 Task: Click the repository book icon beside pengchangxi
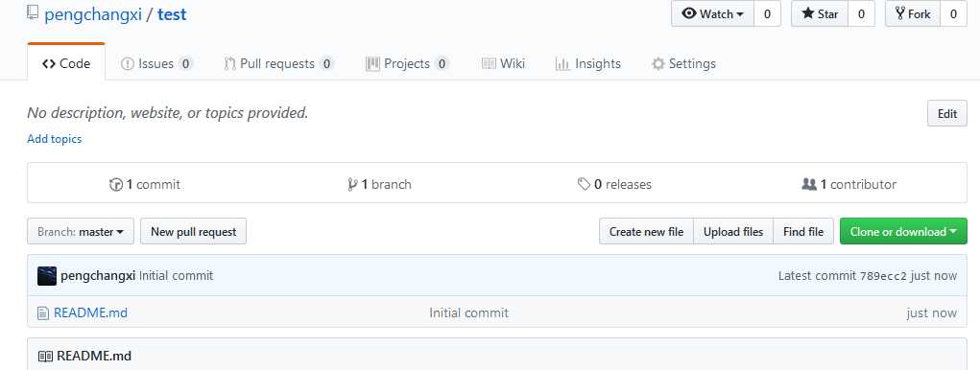click(x=33, y=12)
